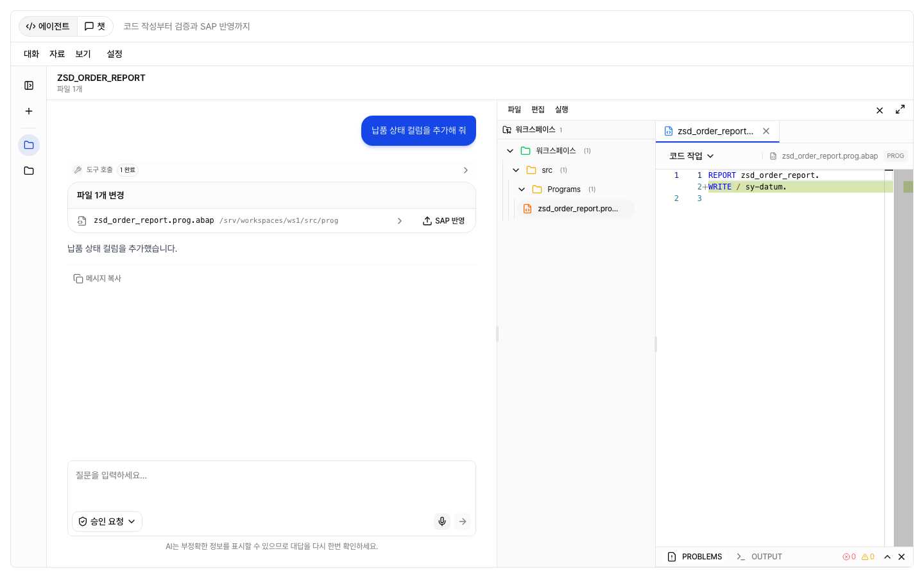Close the zsd_order_report... editor tab
Viewport: 924px width, 578px height.
(x=766, y=131)
